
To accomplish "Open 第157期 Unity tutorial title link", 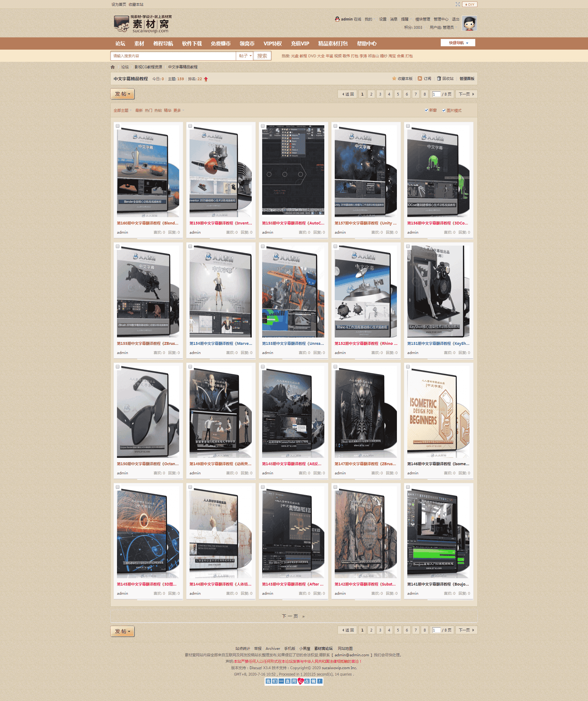I will pyautogui.click(x=365, y=223).
